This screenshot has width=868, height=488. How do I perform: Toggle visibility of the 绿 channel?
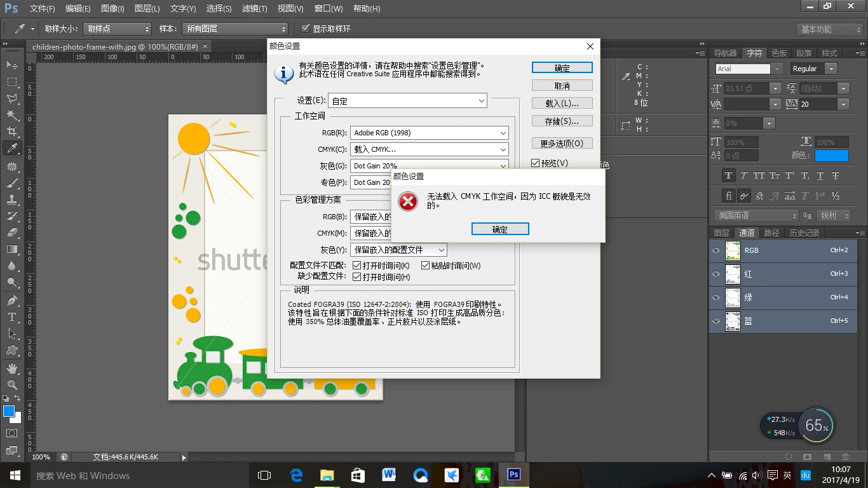click(716, 297)
